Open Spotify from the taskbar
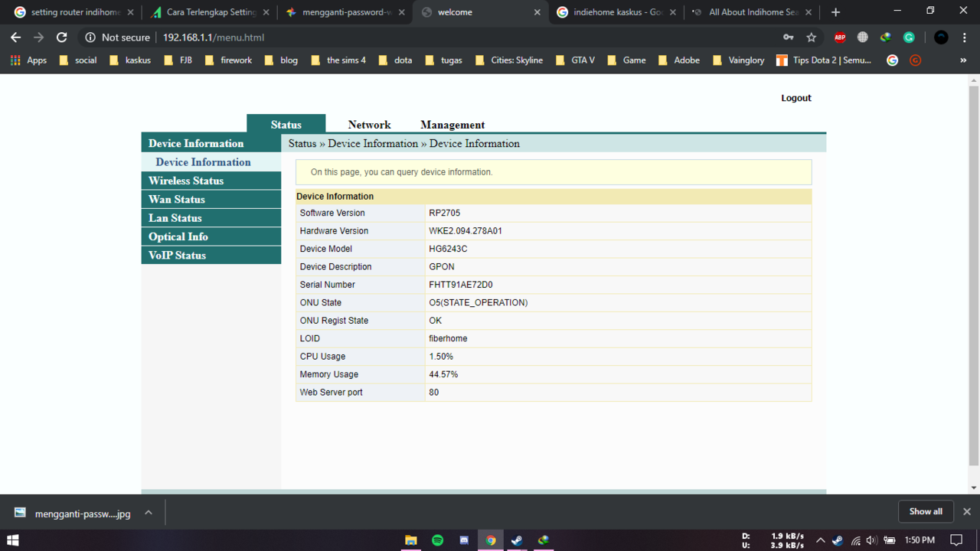This screenshot has width=980, height=551. click(x=437, y=540)
